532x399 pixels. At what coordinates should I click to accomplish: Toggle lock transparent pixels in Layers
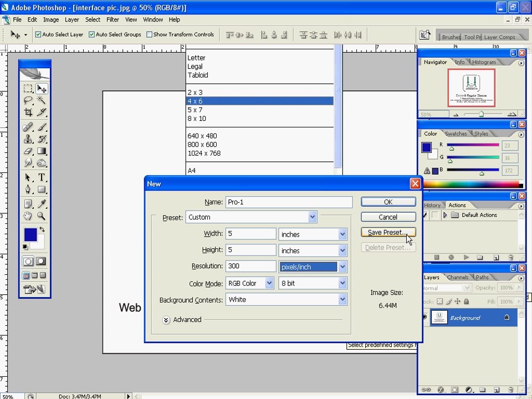(439, 301)
